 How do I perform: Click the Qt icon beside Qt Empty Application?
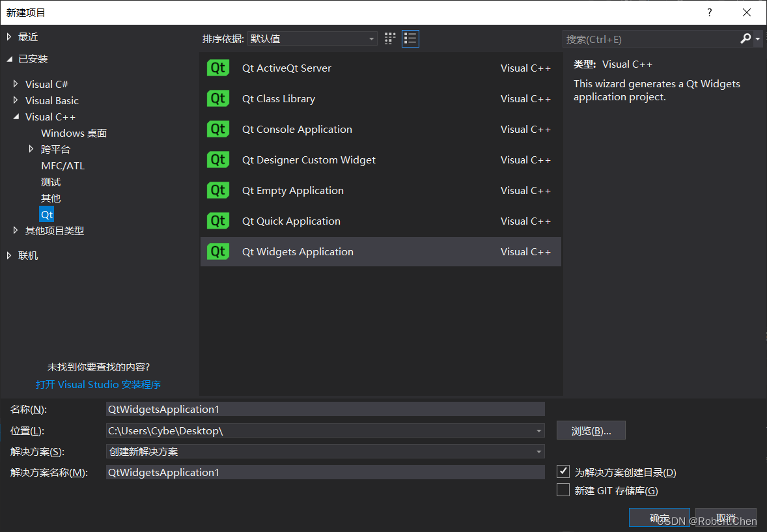tap(218, 190)
